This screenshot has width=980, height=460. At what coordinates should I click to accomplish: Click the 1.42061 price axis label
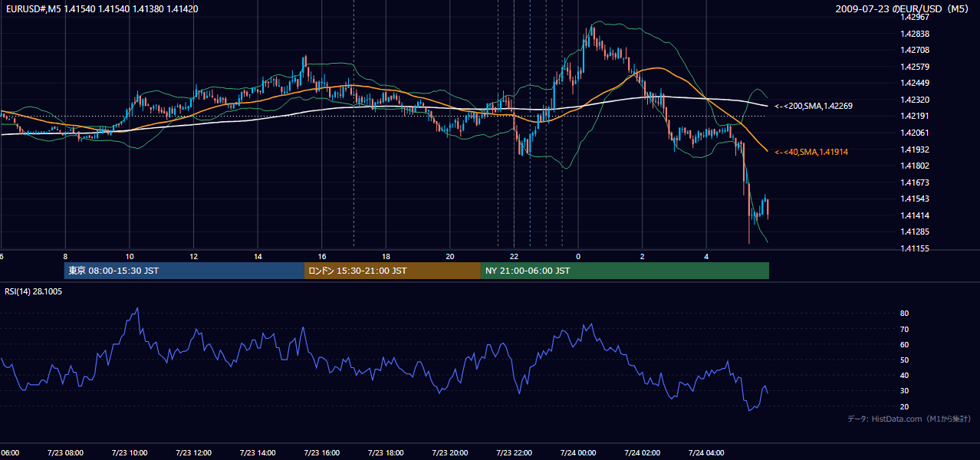[x=916, y=133]
